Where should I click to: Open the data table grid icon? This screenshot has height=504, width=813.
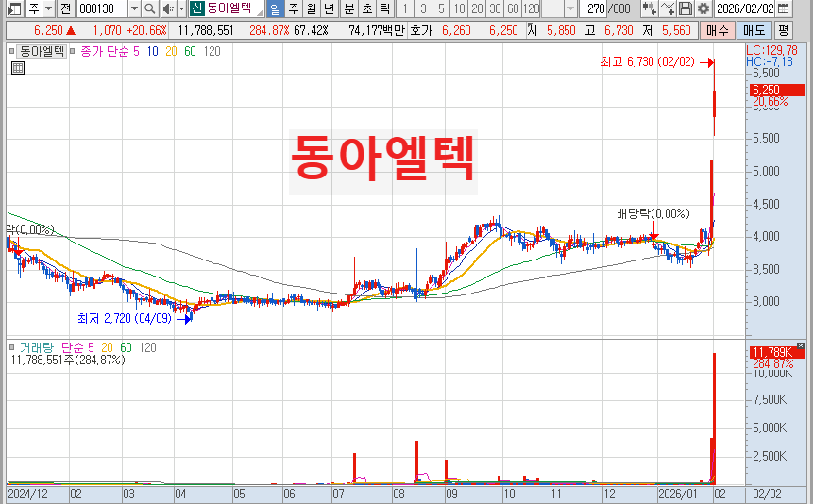click(x=18, y=68)
